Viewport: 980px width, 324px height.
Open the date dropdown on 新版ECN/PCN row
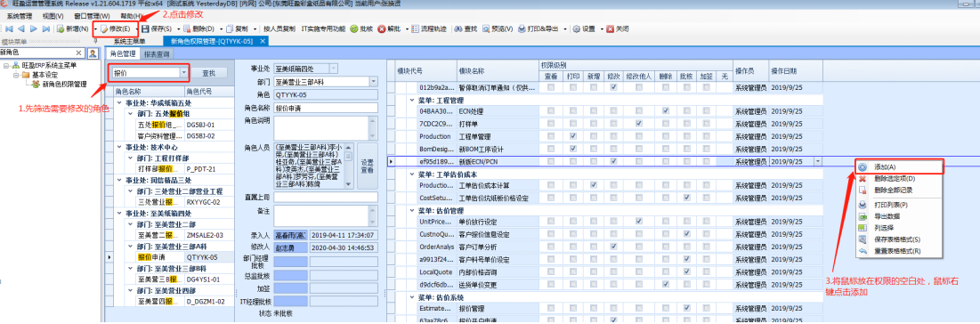pos(817,161)
